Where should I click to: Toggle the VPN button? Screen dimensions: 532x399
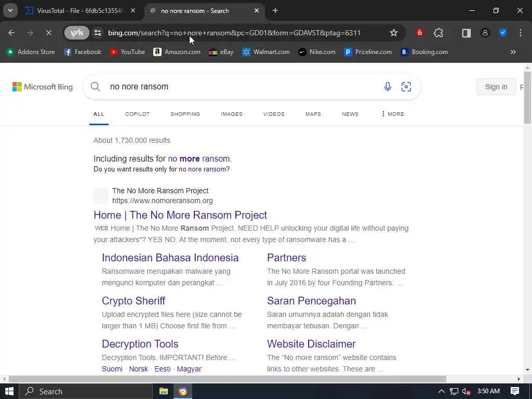click(x=77, y=33)
